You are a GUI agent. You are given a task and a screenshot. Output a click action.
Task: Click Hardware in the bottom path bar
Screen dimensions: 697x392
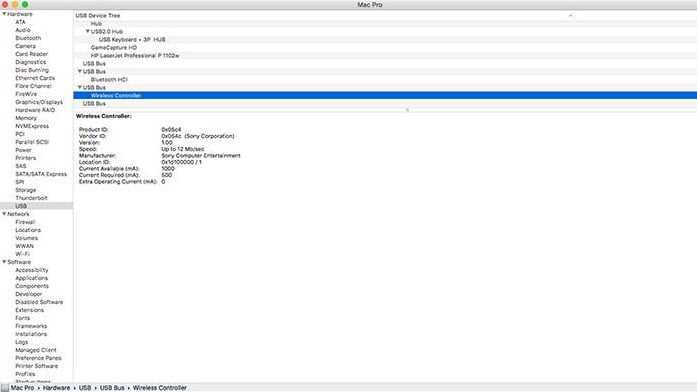point(56,388)
